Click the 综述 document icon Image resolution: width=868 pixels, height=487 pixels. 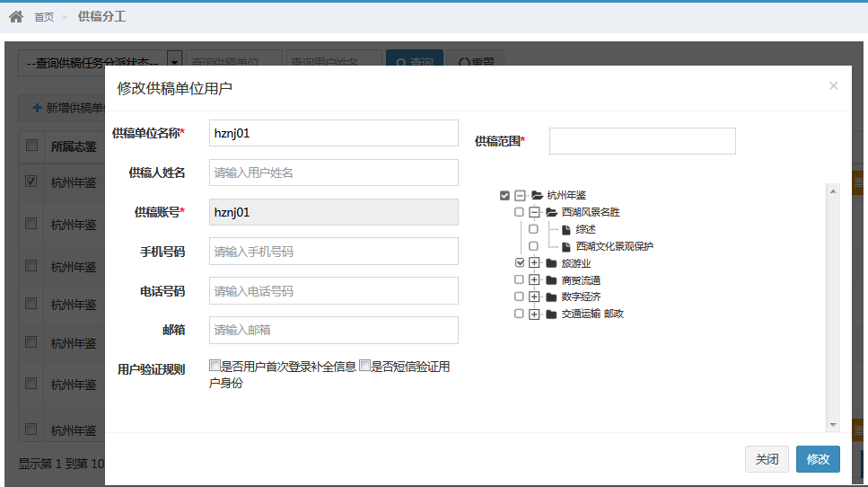pos(566,230)
